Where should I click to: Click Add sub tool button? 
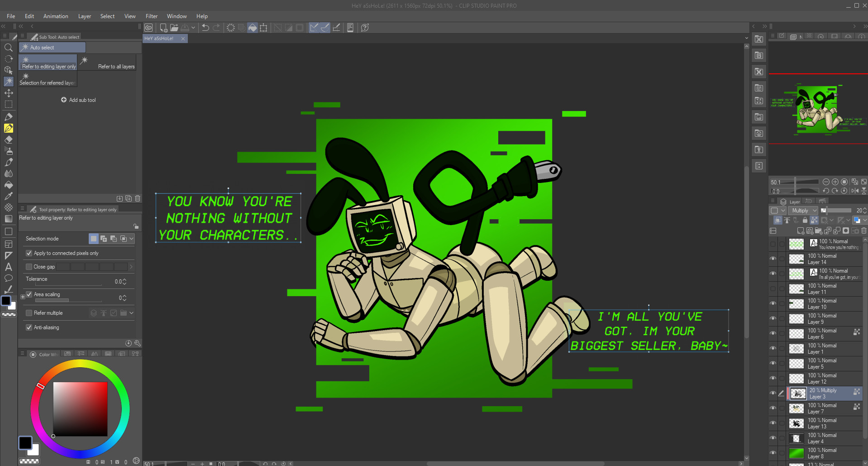[78, 100]
